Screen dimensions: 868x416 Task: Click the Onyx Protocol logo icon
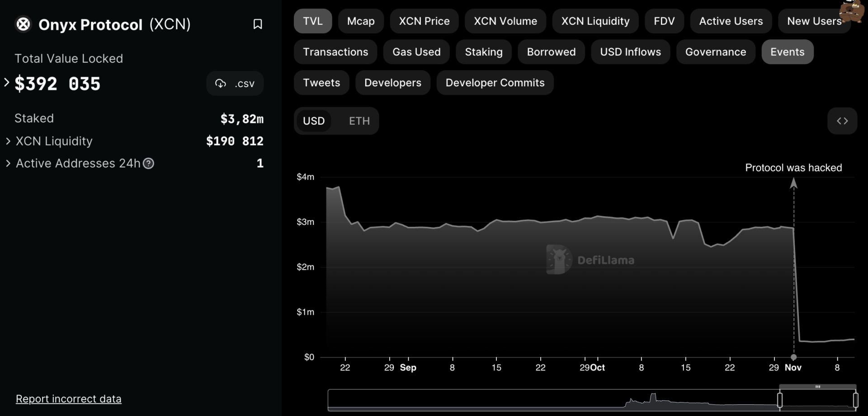(x=23, y=24)
